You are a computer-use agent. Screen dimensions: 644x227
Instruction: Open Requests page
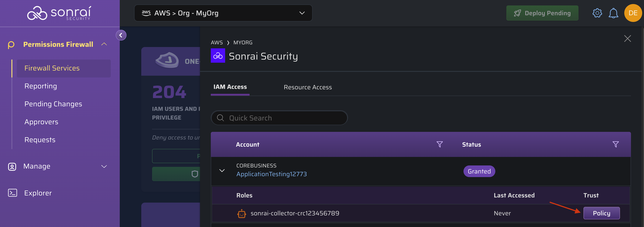[40, 140]
